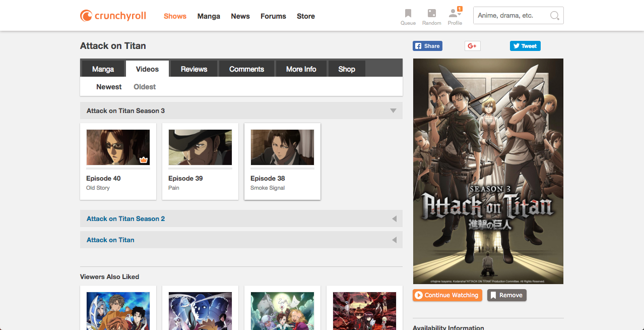This screenshot has height=330, width=644.
Task: Click the progress bar under Episode 39 thumbnail
Action: coord(200,169)
